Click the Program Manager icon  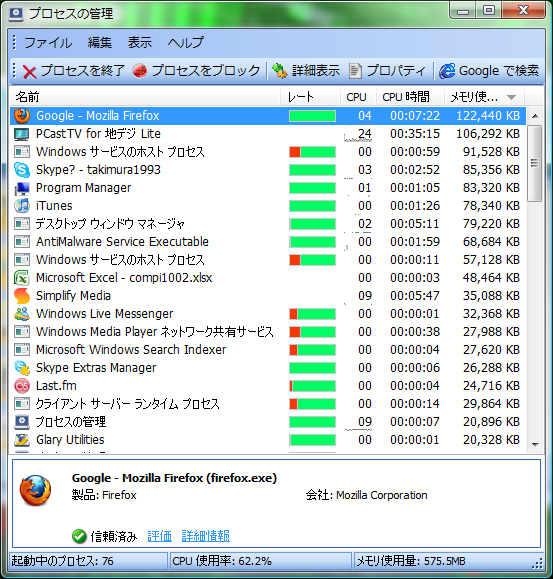click(22, 188)
